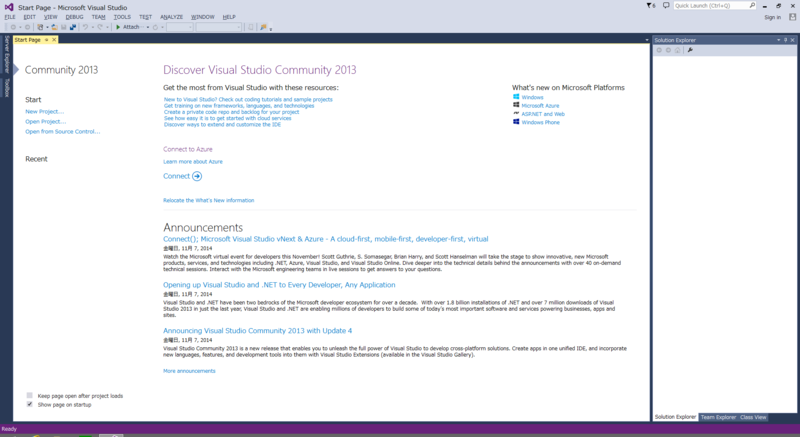Image resolution: width=800 pixels, height=437 pixels.
Task: Open the EDIT menu
Action: tap(30, 17)
